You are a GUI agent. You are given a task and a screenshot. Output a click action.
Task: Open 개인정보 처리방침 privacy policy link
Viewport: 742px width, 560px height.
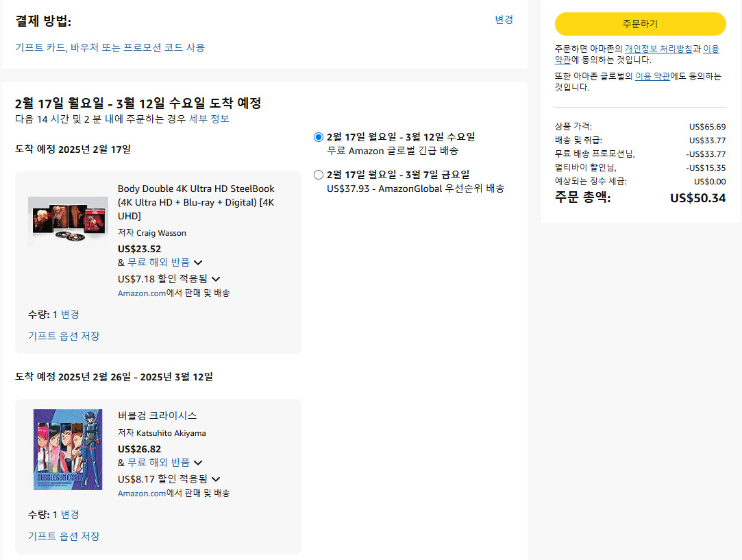[x=658, y=49]
